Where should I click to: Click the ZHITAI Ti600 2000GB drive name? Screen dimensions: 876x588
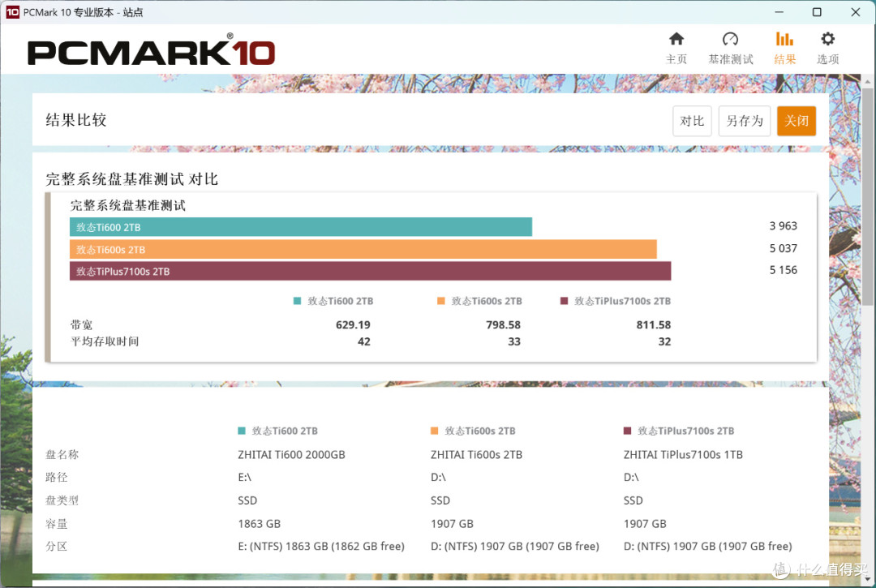point(292,454)
